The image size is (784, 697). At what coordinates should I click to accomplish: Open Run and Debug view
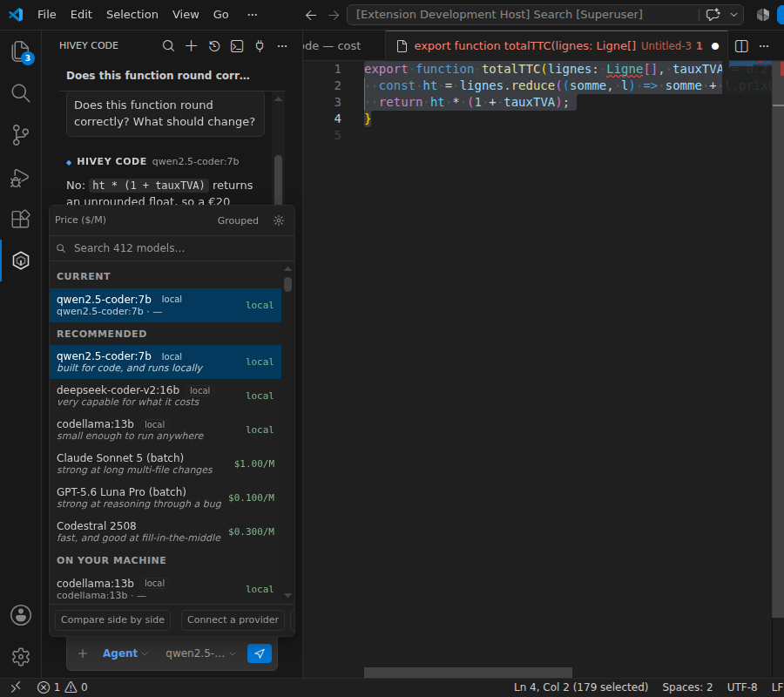21,178
